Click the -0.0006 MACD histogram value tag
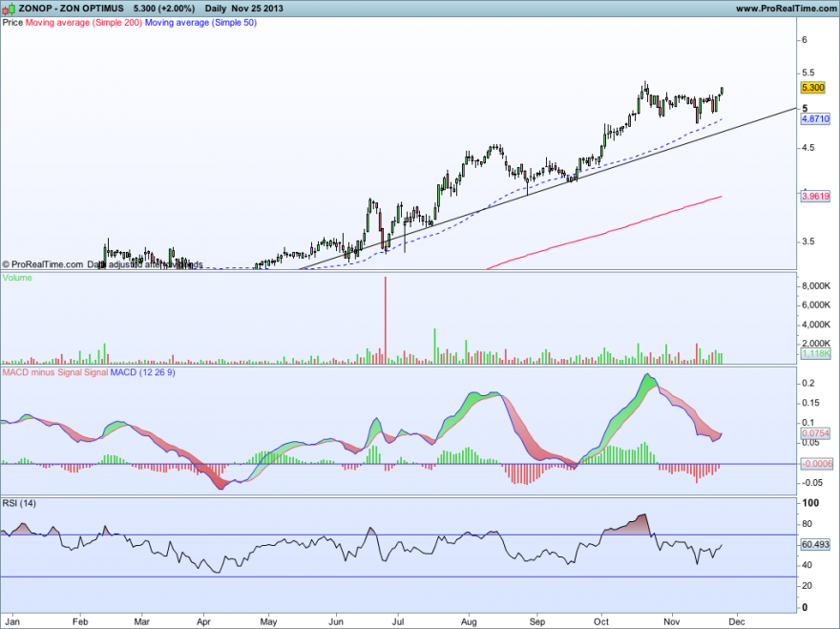 tap(816, 464)
